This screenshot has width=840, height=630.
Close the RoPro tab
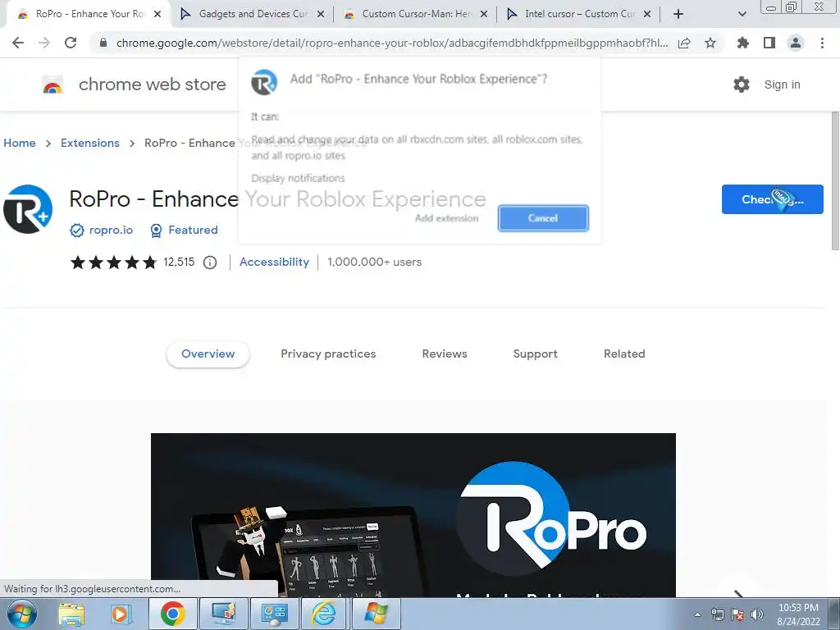point(157,15)
